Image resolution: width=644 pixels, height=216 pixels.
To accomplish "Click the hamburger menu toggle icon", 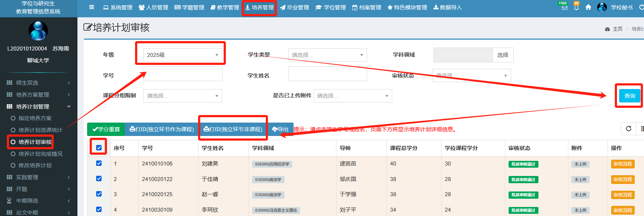I will click(x=91, y=7).
